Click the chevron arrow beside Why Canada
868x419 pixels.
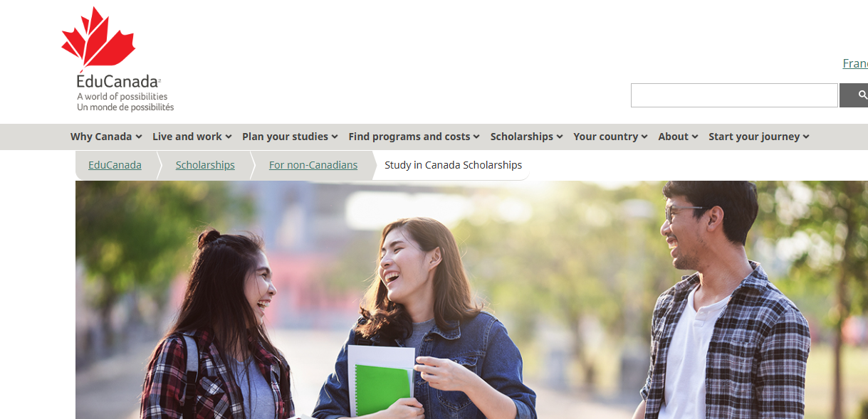pyautogui.click(x=139, y=137)
